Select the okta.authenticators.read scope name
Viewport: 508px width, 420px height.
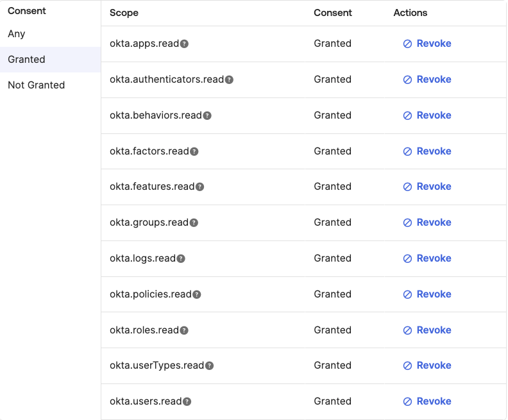[x=167, y=80]
